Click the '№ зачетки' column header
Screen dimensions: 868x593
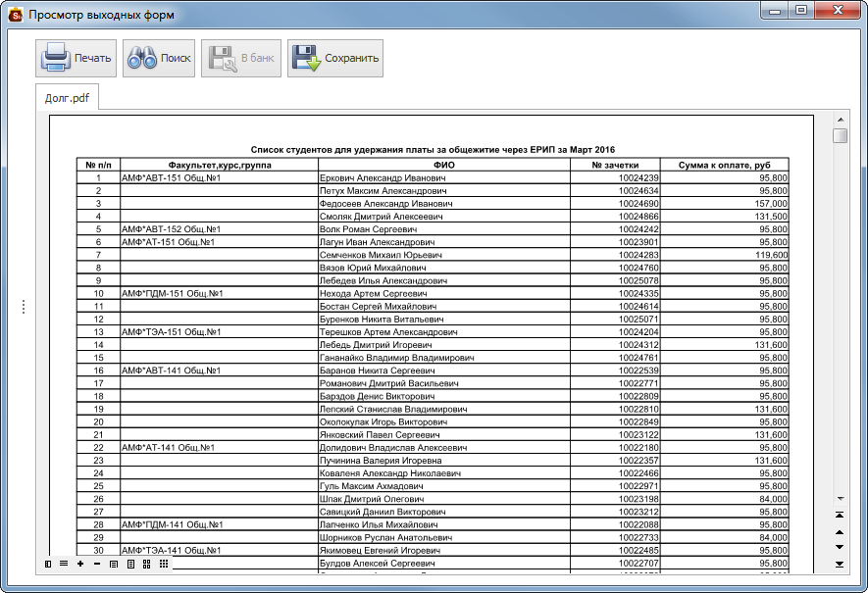point(615,165)
